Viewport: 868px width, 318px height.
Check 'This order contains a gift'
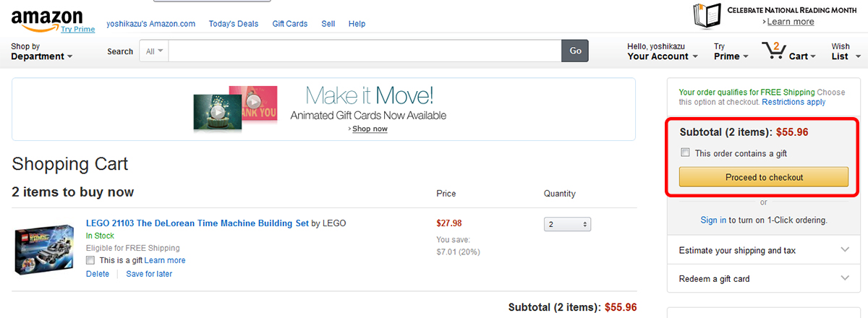(686, 153)
